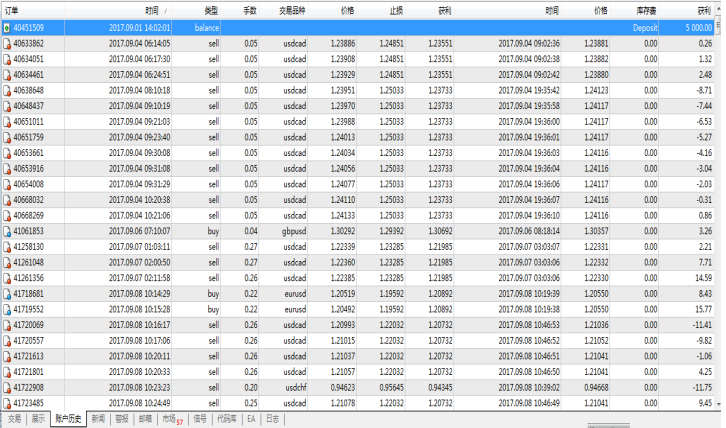Click the balance type cell
Viewport: 726px width, 428px height.
point(207,28)
